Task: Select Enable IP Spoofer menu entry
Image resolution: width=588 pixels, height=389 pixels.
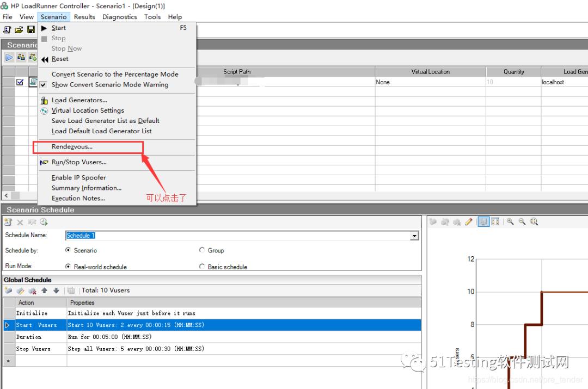Action: [x=117, y=178]
